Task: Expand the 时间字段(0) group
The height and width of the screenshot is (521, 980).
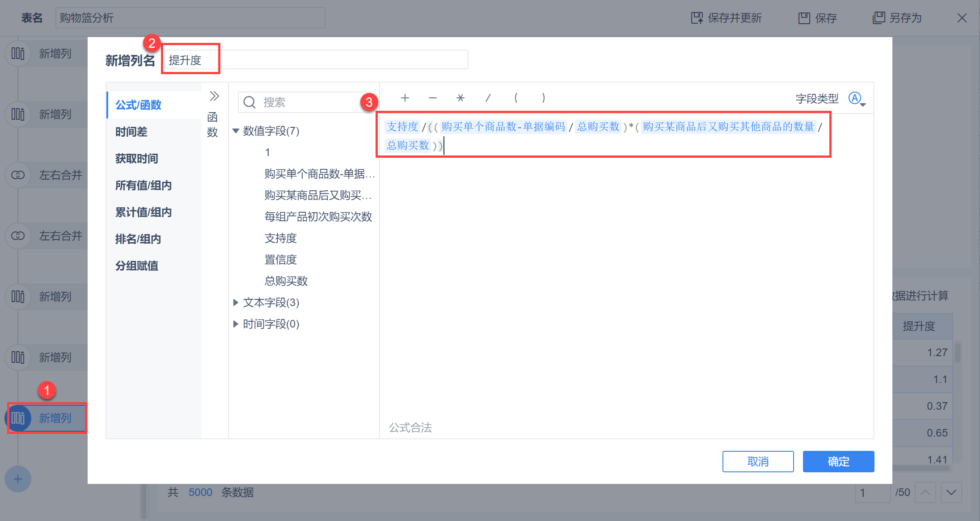Action: (x=236, y=324)
